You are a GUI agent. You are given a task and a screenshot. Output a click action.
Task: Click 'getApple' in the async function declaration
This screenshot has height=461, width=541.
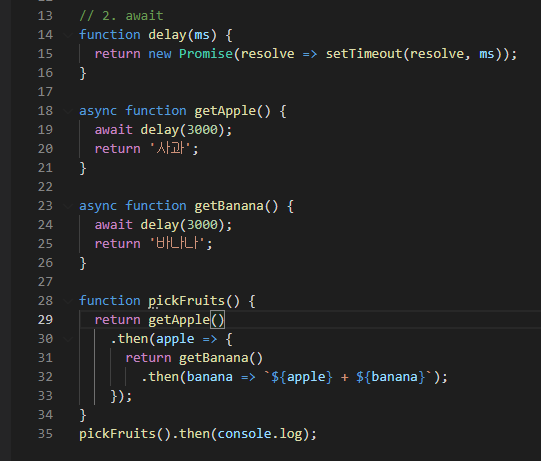(225, 111)
